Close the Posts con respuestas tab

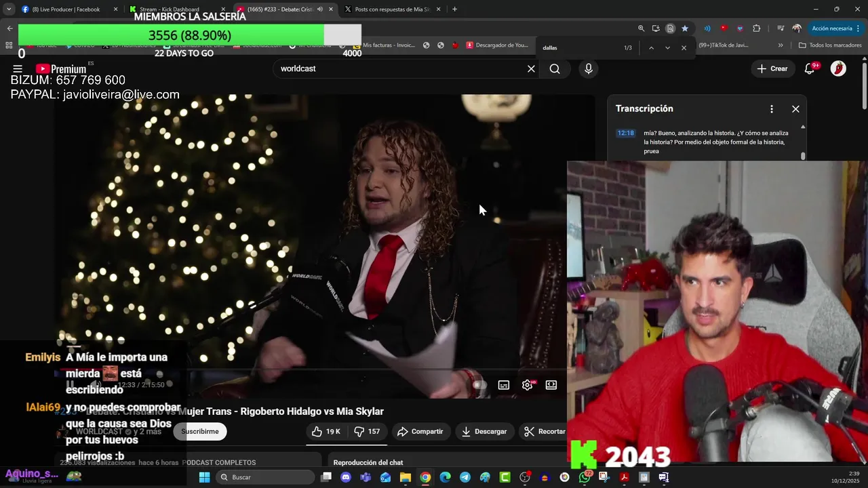pos(438,9)
